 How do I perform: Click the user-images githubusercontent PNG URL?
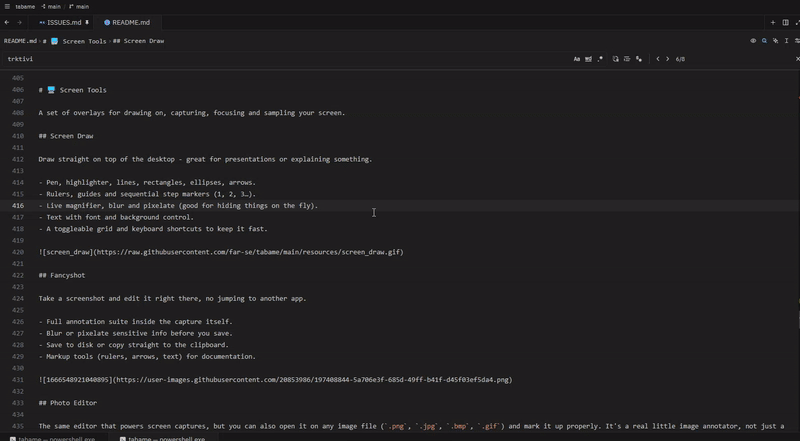[x=312, y=380]
